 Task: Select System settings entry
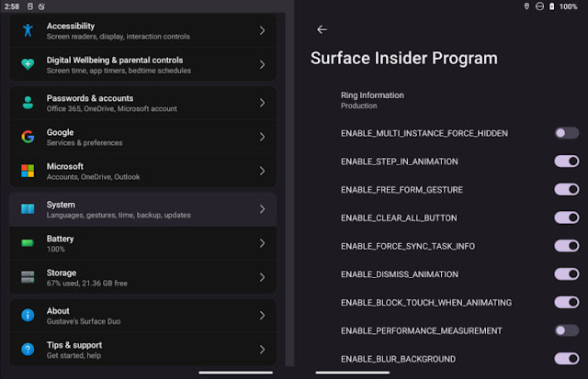(143, 209)
